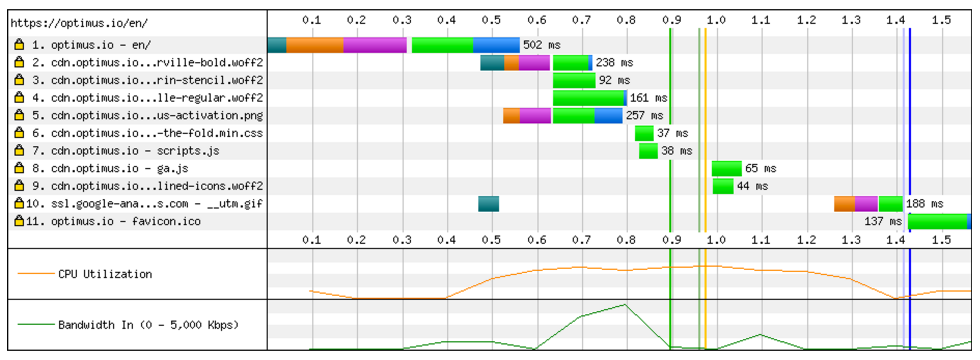Open request 9 lined-icons.woff2 label
980x360 pixels.
pos(147,186)
